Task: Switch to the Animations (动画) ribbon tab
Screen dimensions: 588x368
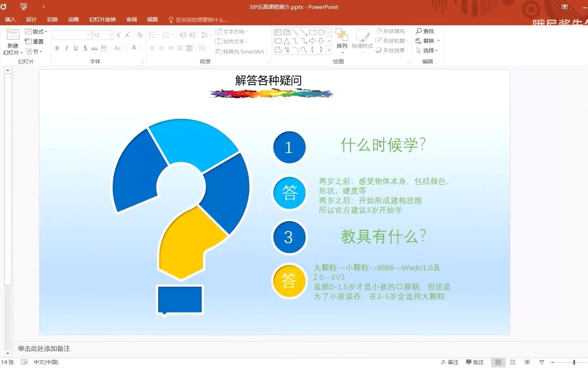Action: 73,19
